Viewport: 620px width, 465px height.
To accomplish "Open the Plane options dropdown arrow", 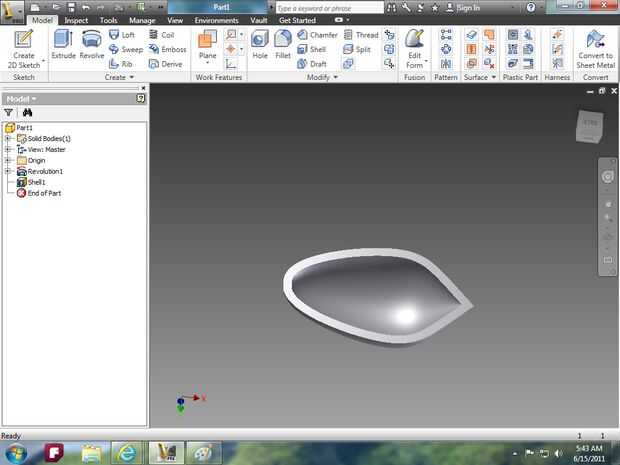I will [x=208, y=63].
